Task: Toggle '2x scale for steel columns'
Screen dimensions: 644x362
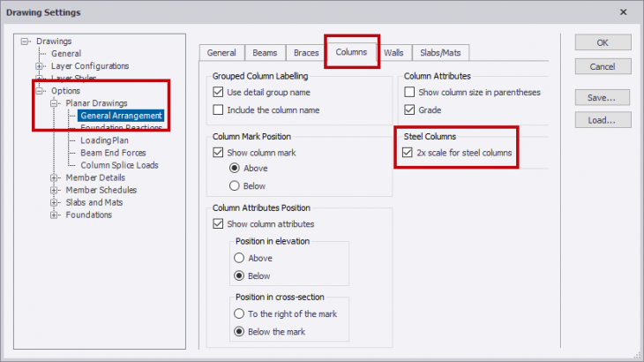Action: 407,153
